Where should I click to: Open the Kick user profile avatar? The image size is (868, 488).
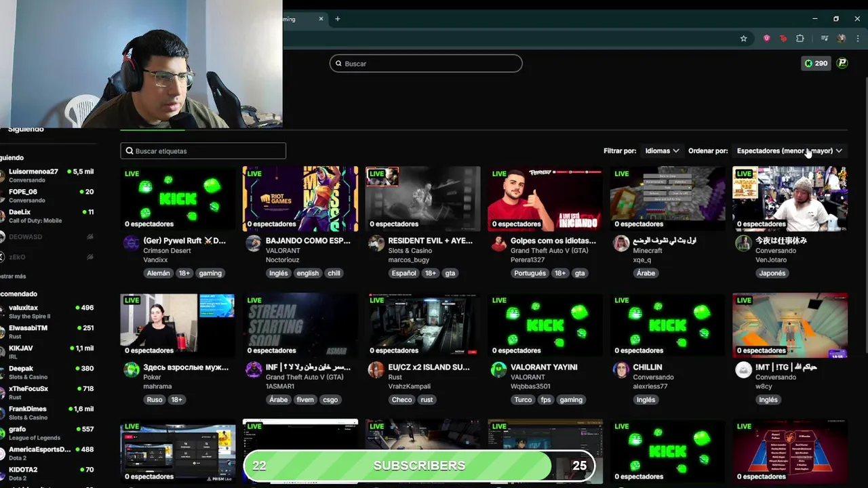842,63
